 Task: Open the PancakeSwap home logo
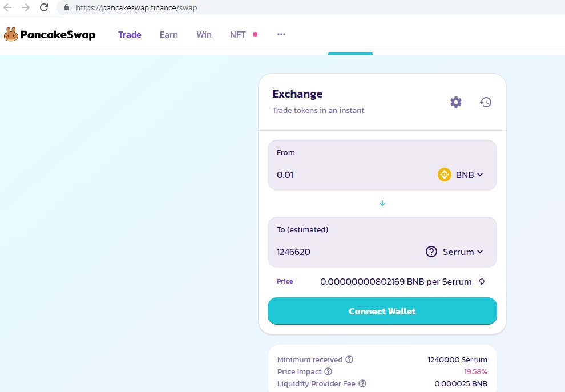(50, 35)
